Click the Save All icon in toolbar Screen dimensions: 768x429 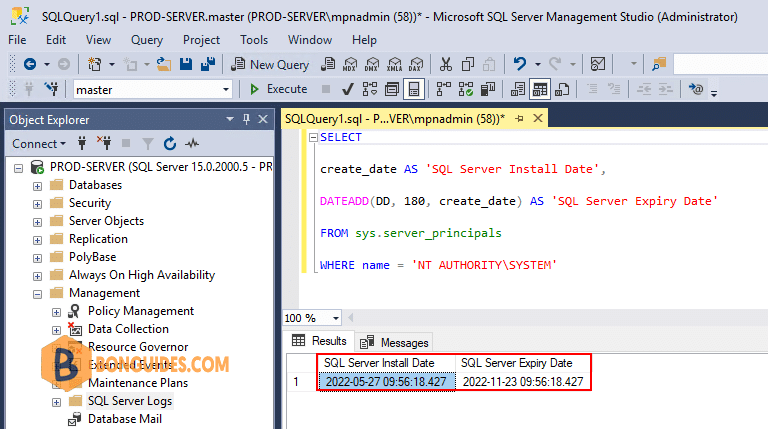coord(208,64)
